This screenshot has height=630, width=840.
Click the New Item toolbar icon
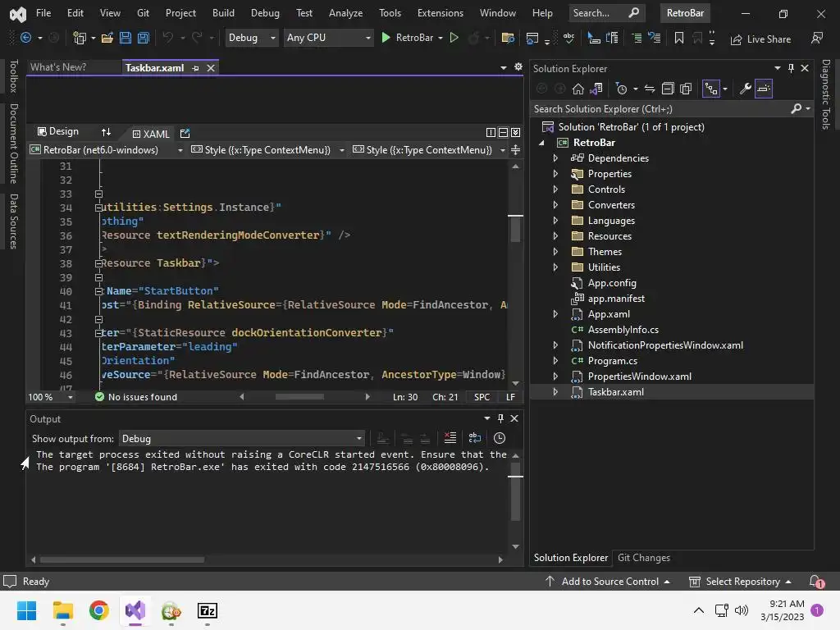click(x=80, y=38)
